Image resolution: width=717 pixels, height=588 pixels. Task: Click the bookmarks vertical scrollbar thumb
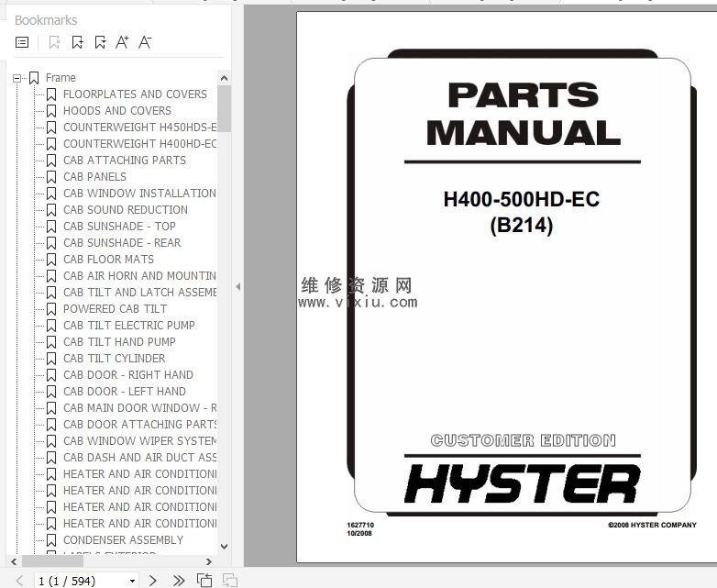224,108
